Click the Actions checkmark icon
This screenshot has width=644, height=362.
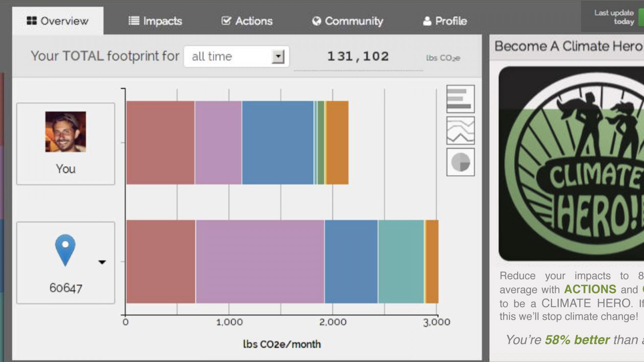coord(226,21)
